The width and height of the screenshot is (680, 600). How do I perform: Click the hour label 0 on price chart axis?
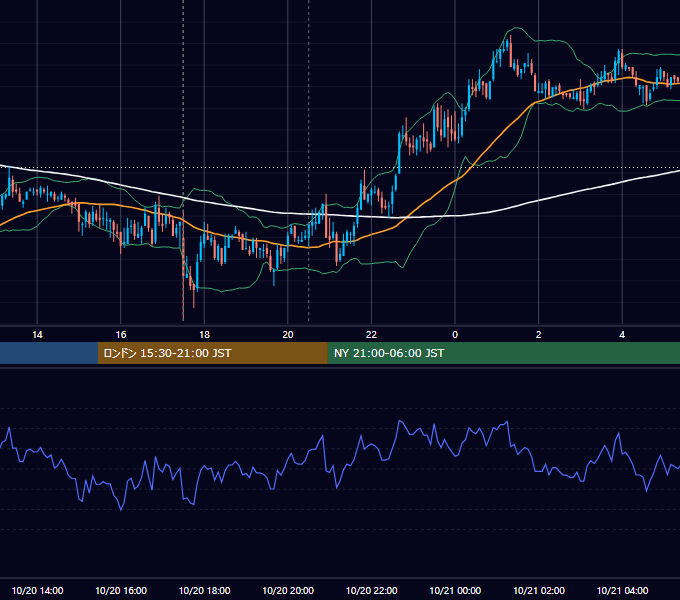point(455,335)
